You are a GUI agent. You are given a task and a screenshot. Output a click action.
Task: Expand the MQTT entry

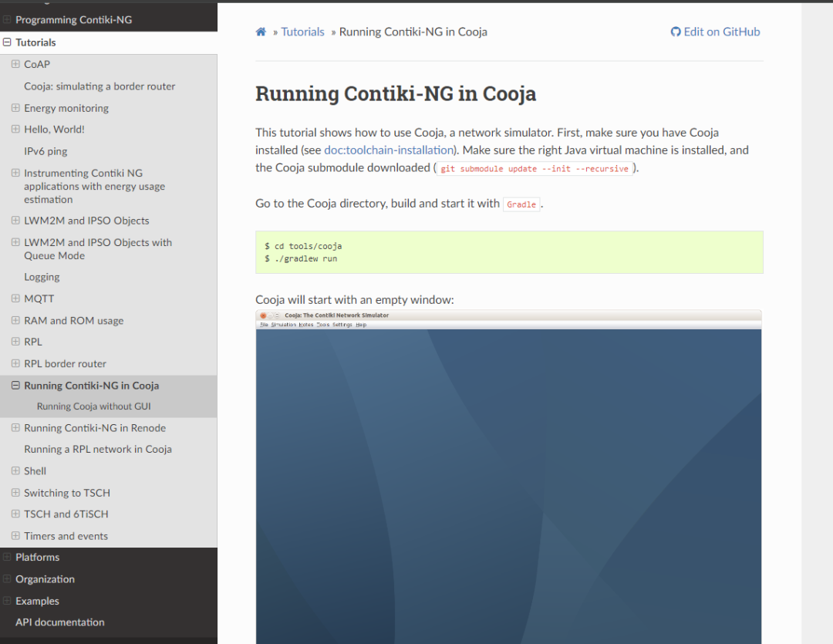point(15,298)
